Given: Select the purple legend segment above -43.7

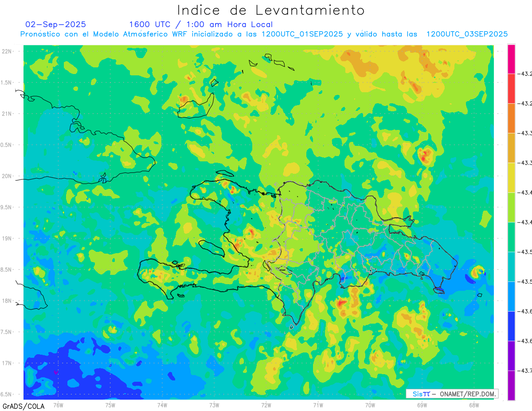Looking at the screenshot, I should tap(511, 356).
